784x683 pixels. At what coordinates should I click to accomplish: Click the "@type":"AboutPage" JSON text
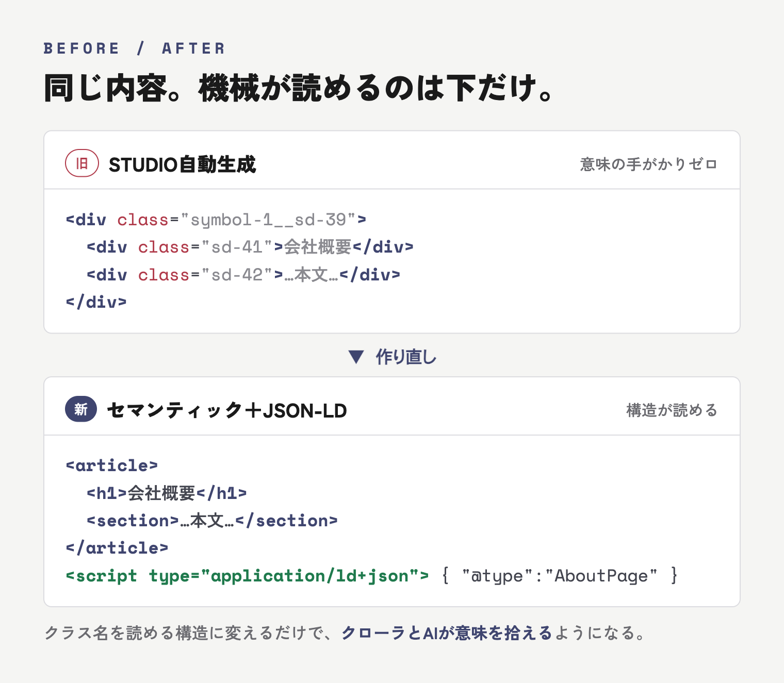pyautogui.click(x=560, y=576)
